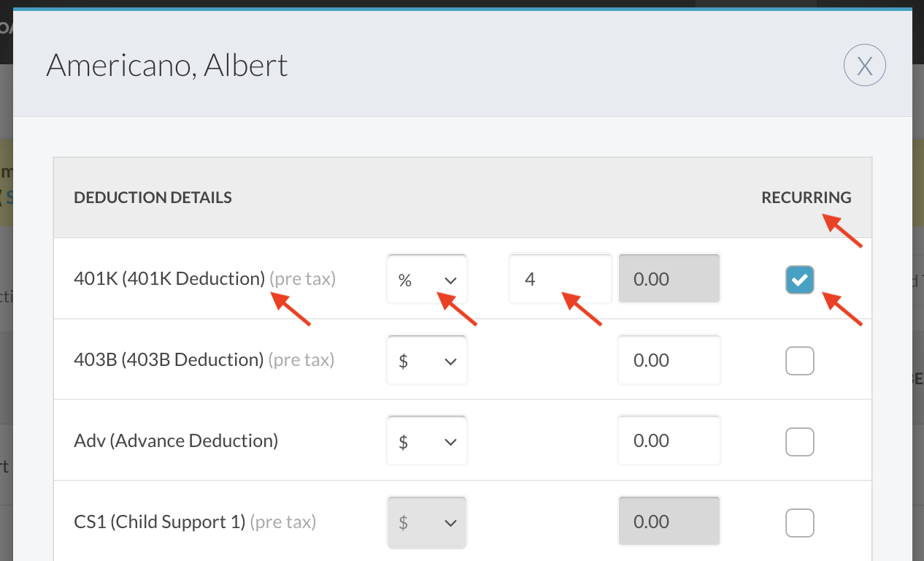The height and width of the screenshot is (561, 924).
Task: Edit the 401K percentage field
Action: point(560,279)
